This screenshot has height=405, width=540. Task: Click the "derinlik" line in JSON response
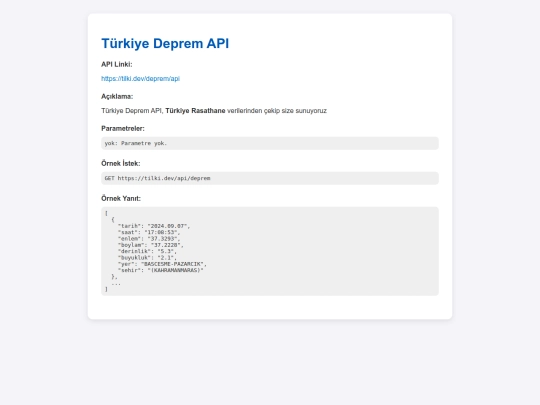[147, 251]
